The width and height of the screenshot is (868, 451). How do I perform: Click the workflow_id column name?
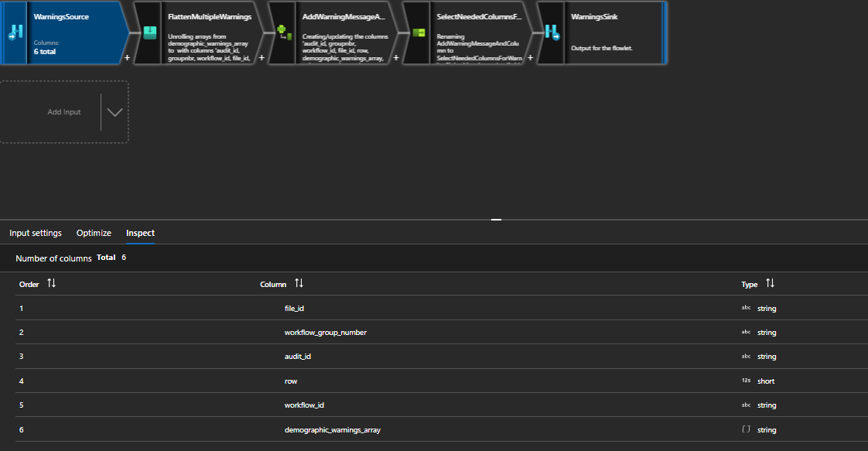(305, 405)
